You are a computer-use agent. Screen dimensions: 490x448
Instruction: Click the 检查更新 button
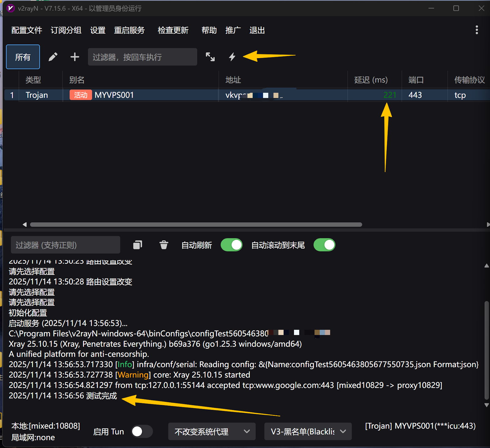(x=173, y=30)
